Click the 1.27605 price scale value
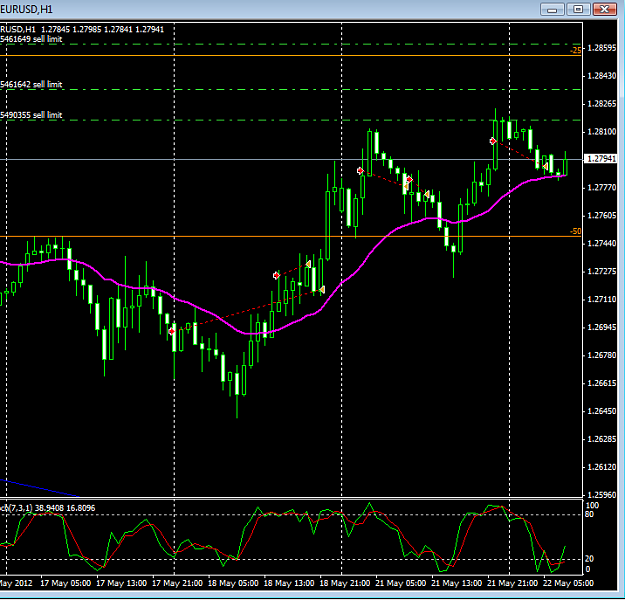This screenshot has width=625, height=600. point(602,215)
